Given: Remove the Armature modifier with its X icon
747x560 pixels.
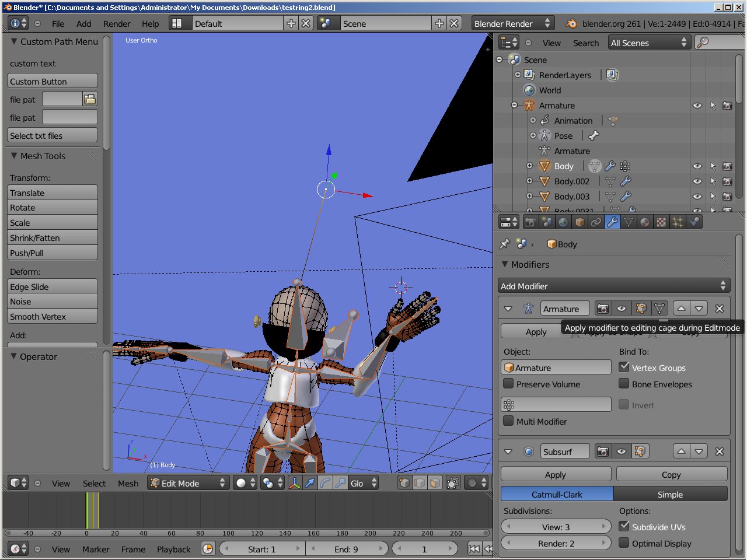Looking at the screenshot, I should click(720, 309).
